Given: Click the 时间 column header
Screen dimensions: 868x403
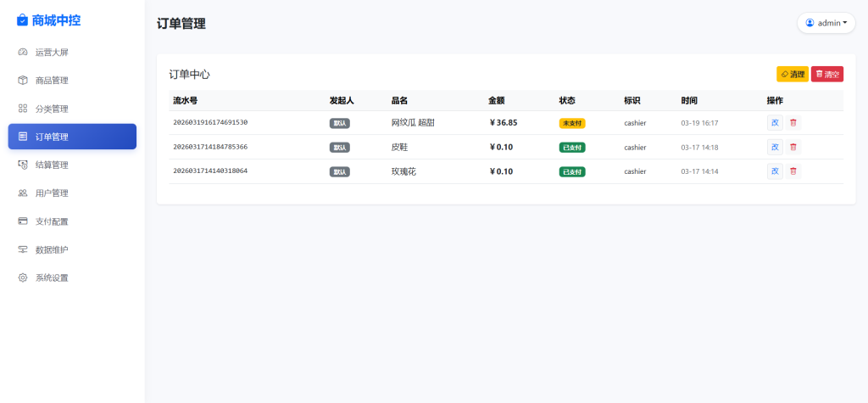Looking at the screenshot, I should (x=689, y=100).
